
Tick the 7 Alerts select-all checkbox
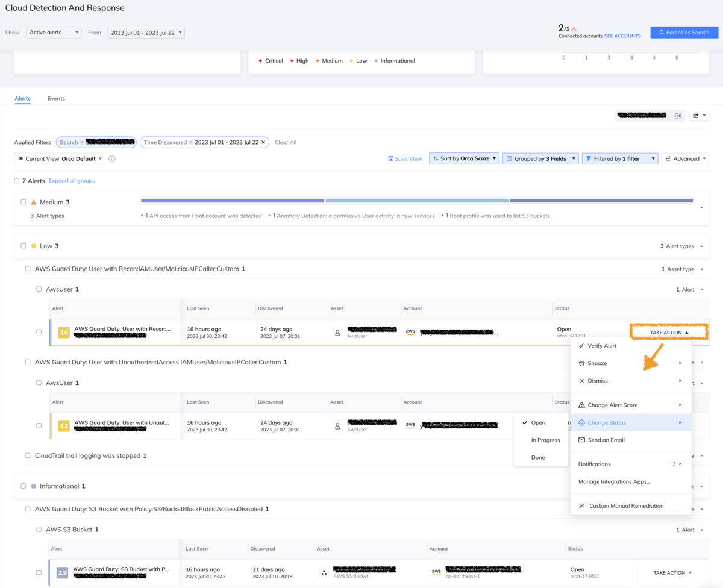(x=17, y=181)
